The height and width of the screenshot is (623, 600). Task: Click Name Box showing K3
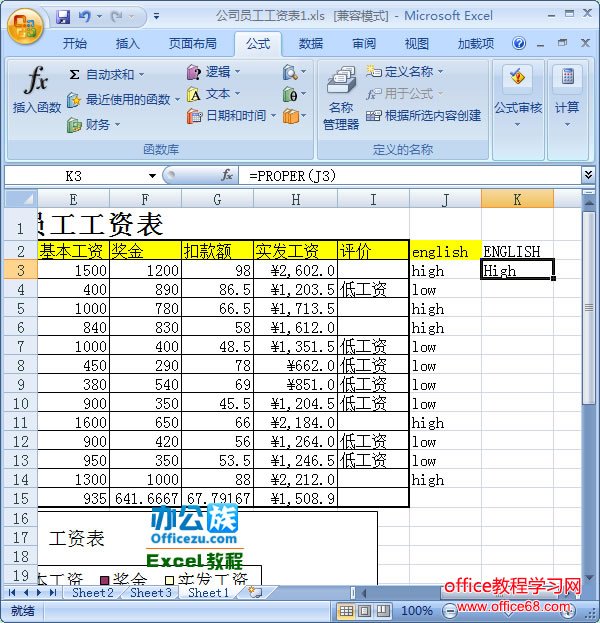click(74, 176)
